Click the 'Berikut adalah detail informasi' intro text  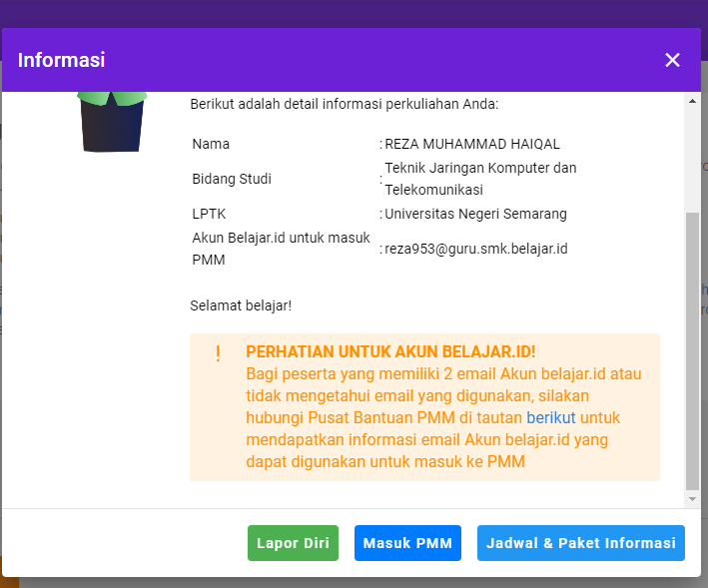coord(344,104)
